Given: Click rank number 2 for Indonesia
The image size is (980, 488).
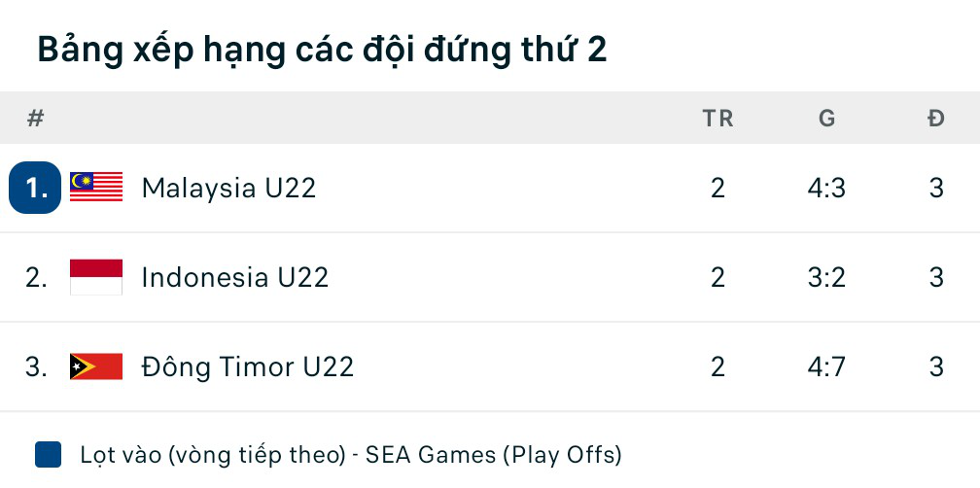Looking at the screenshot, I should pyautogui.click(x=36, y=277).
